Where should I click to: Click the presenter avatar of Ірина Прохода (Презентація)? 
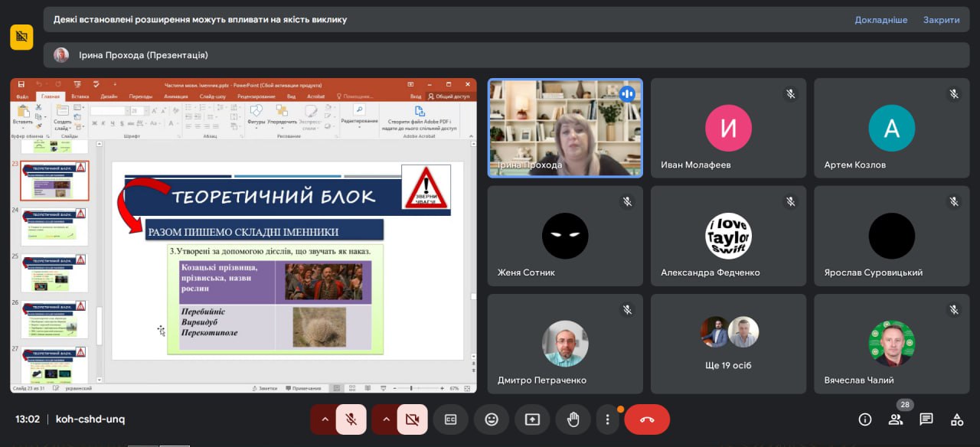[61, 55]
